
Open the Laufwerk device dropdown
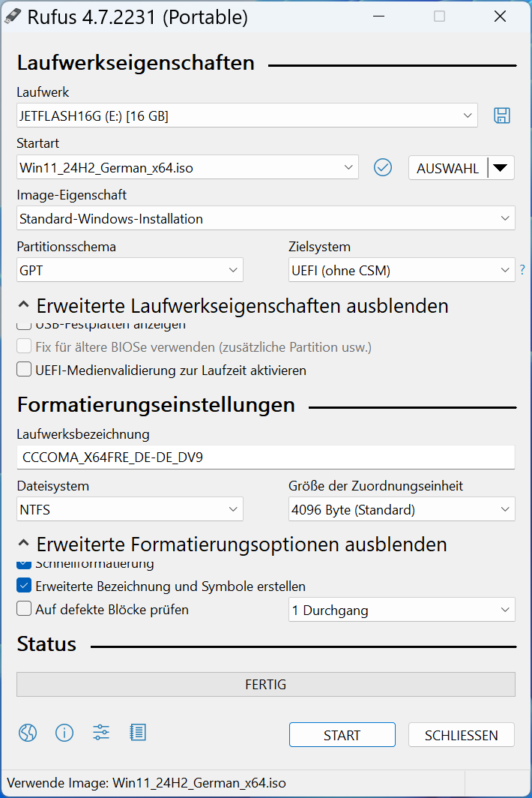pyautogui.click(x=247, y=116)
